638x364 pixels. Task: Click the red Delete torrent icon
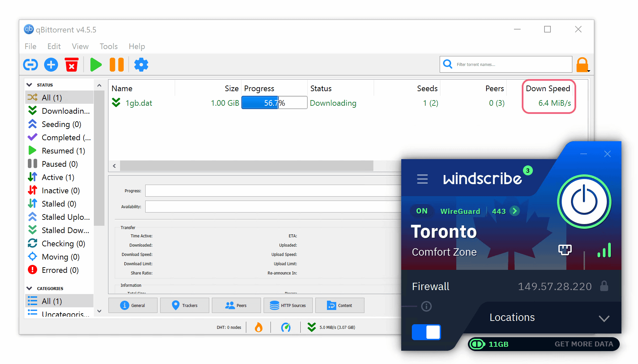(x=72, y=65)
